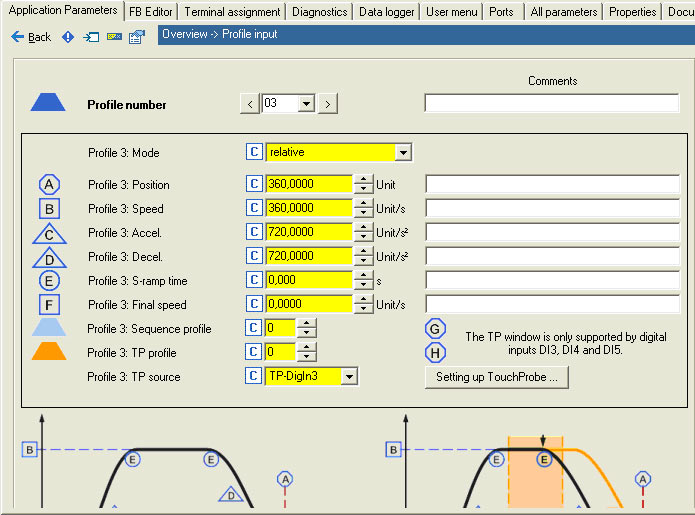Go to previous profile number with left arrow
Viewport: 695px width, 515px height.
click(x=250, y=103)
